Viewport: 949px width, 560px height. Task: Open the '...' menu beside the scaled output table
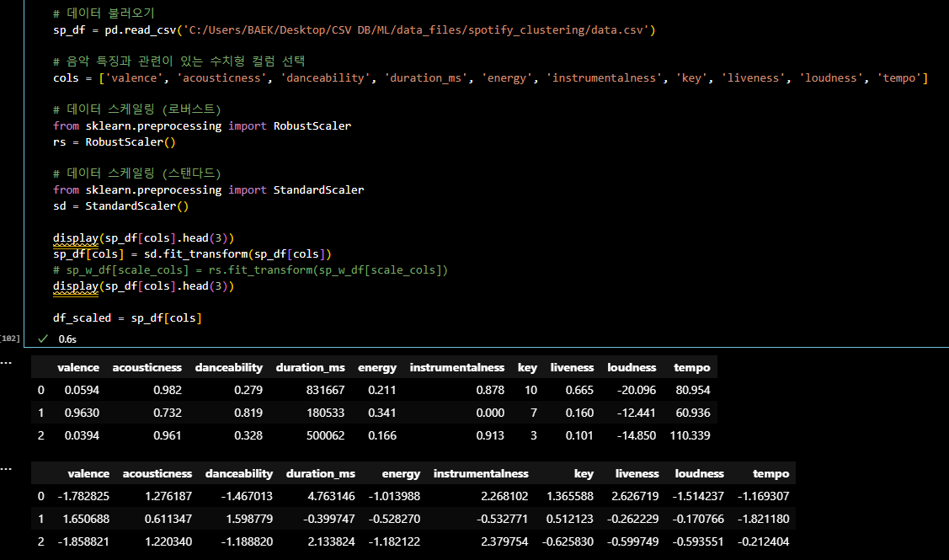(6, 469)
